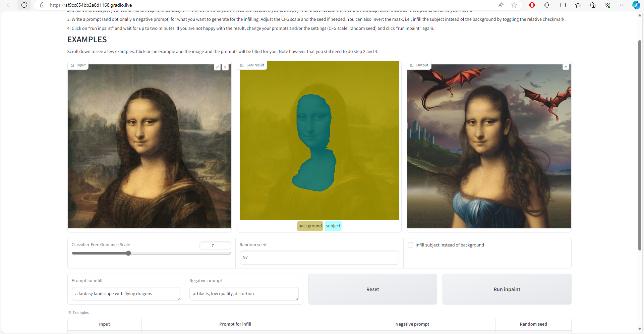Open browser settings and more menu
This screenshot has height=334, width=644.
(622, 5)
